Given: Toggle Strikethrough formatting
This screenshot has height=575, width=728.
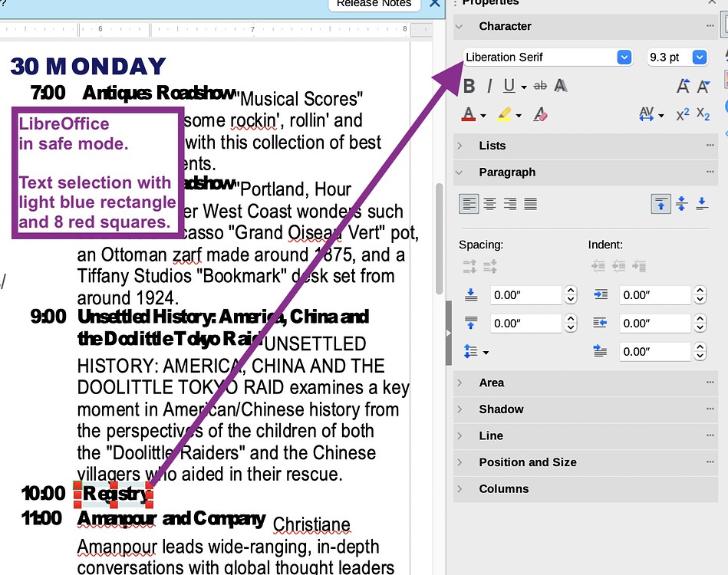Looking at the screenshot, I should 540,86.
